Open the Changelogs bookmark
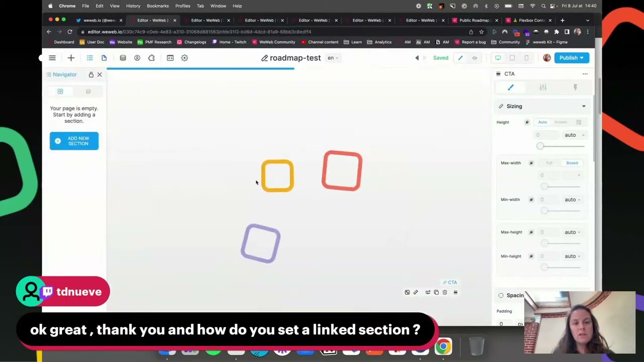 coord(192,42)
